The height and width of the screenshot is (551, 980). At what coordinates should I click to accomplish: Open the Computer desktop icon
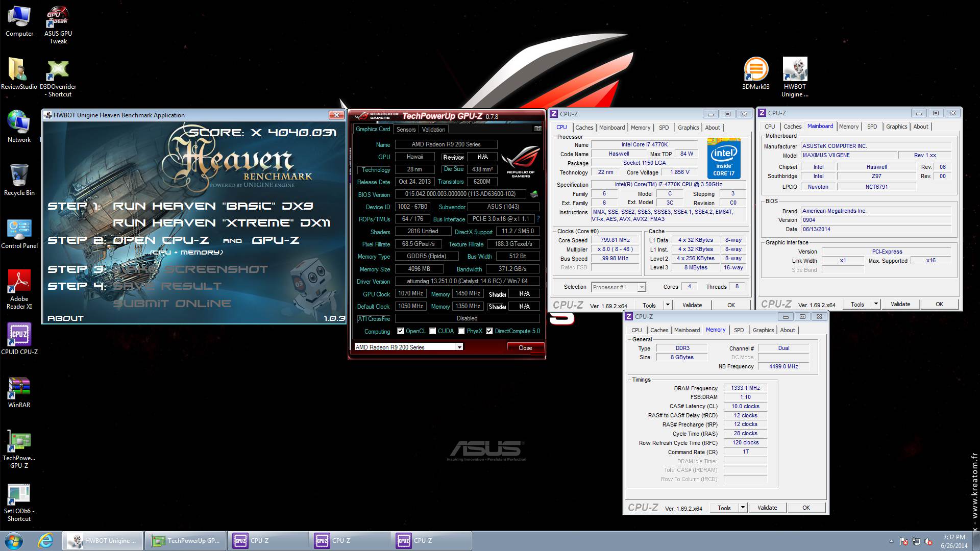[19, 21]
